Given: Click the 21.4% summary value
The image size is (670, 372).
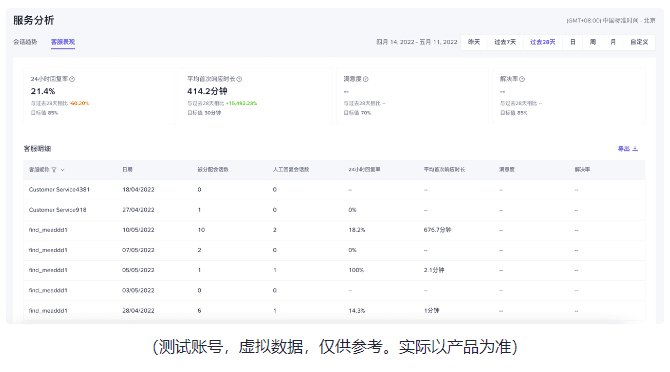Looking at the screenshot, I should click(43, 91).
